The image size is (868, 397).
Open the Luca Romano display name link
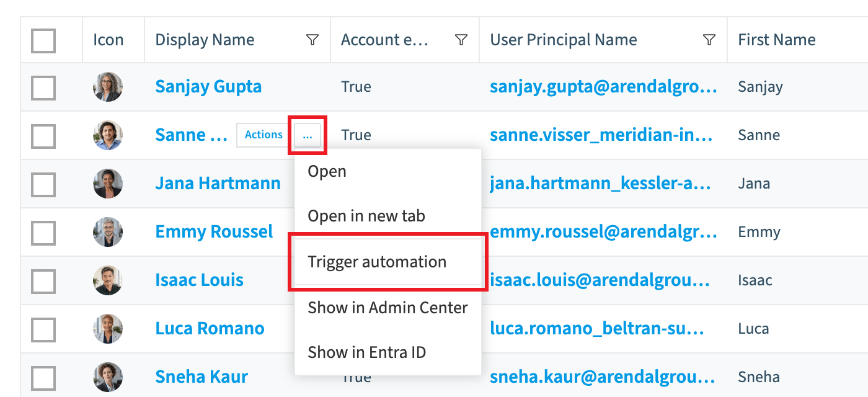[210, 328]
